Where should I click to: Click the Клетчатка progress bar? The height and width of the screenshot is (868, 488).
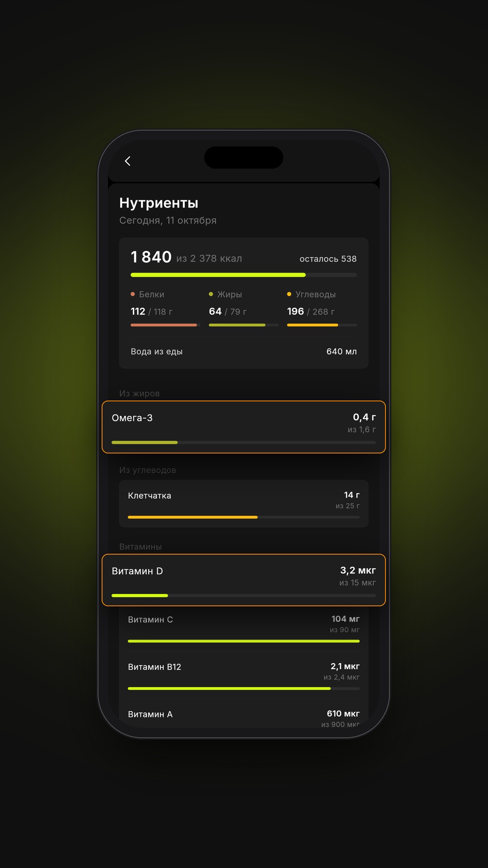244,517
